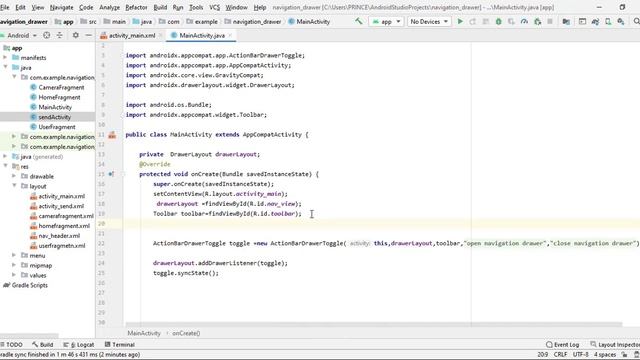Open the SDK Manager icon
Screen dimensions: 640x360
pos(621,22)
